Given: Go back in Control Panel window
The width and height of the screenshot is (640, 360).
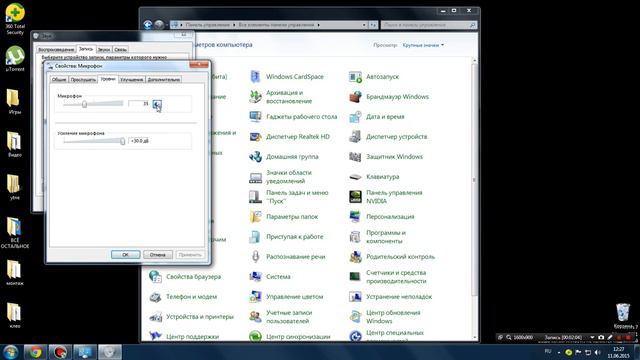Looking at the screenshot, I should pos(148,25).
